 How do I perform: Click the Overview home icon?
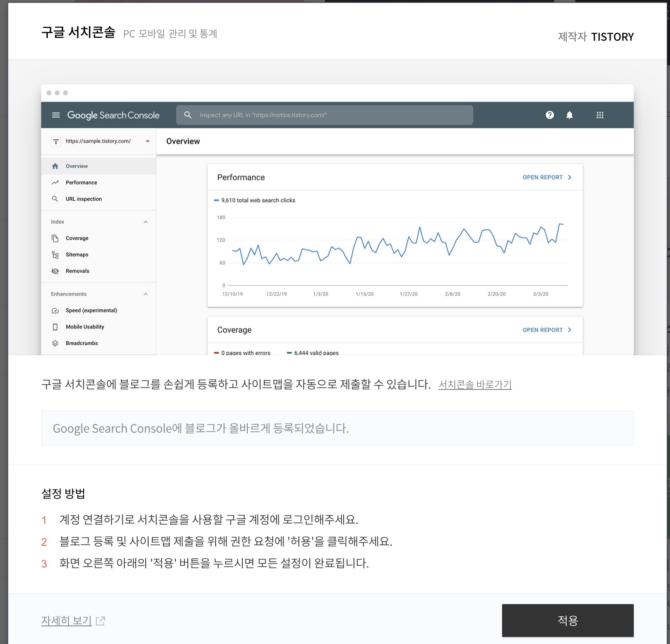coord(55,166)
